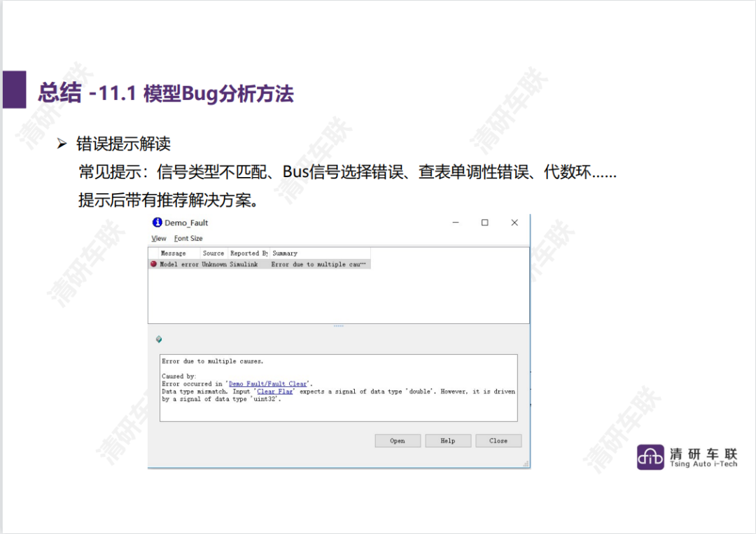Click the red error icon in message row

(x=154, y=264)
